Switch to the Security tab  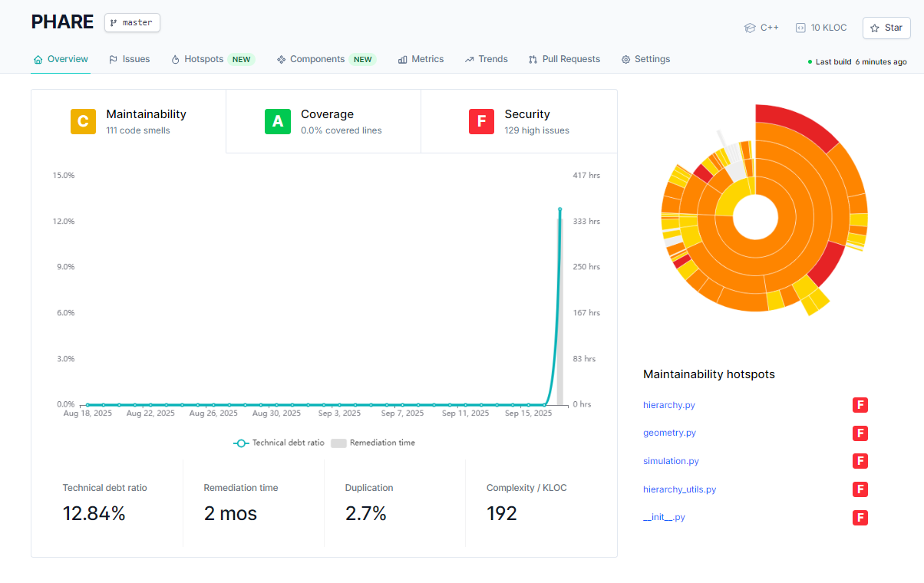(x=519, y=121)
